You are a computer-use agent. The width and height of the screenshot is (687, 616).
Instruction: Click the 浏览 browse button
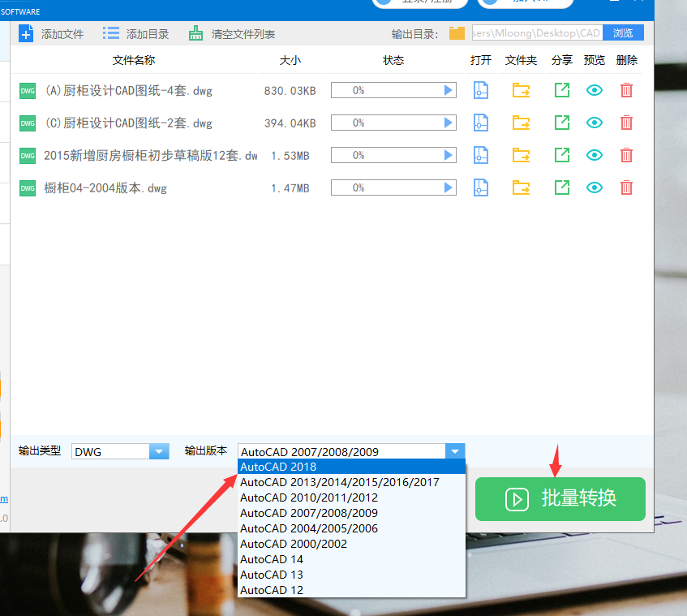pyautogui.click(x=623, y=33)
